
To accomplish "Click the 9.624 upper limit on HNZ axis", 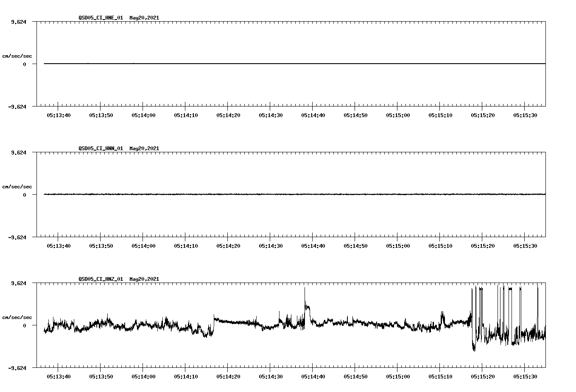I will 18,283.
